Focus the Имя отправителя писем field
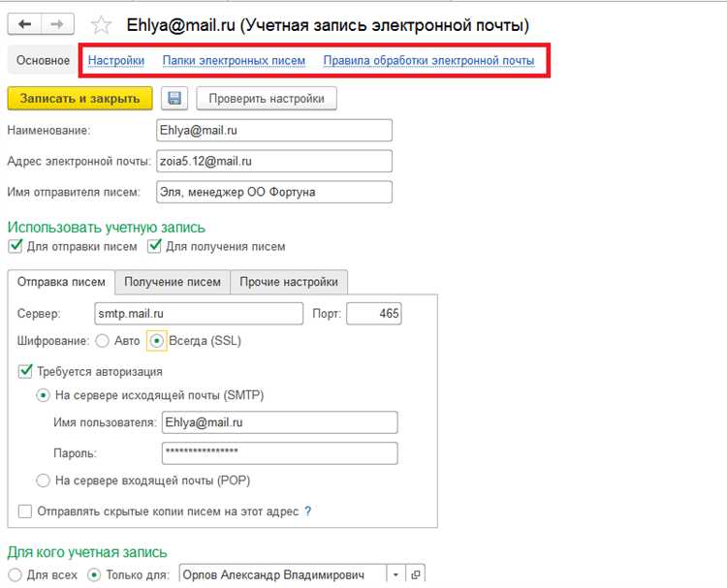Viewport: 727px width, 588px height. click(x=274, y=192)
